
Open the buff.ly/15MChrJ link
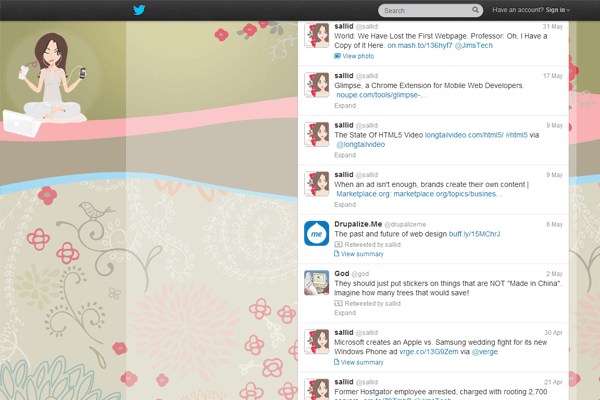(474, 234)
